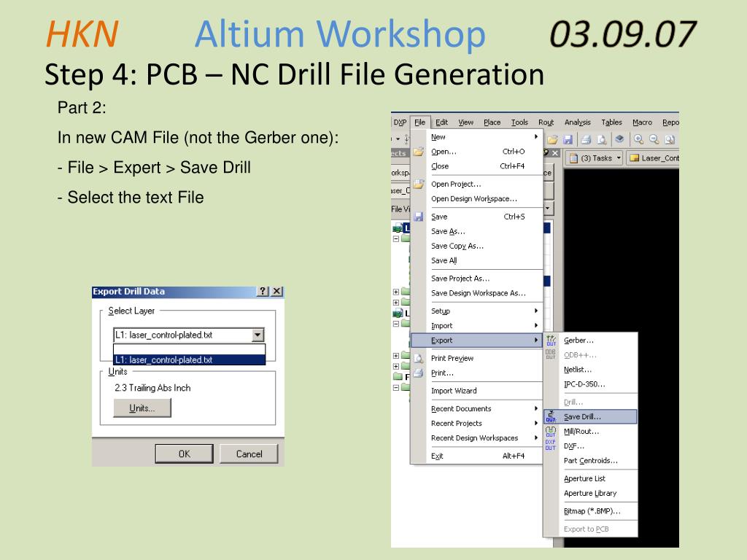Choose Save As... in the File menu

476,231
